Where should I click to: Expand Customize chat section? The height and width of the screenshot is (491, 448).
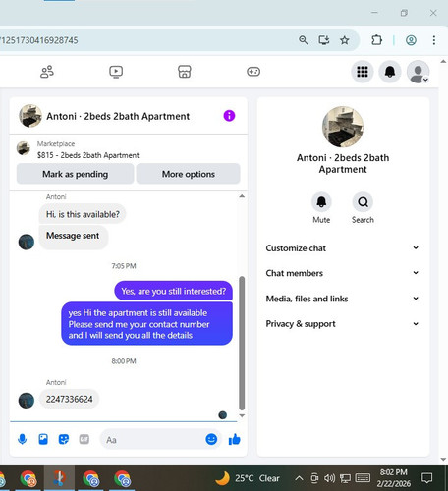coord(343,248)
